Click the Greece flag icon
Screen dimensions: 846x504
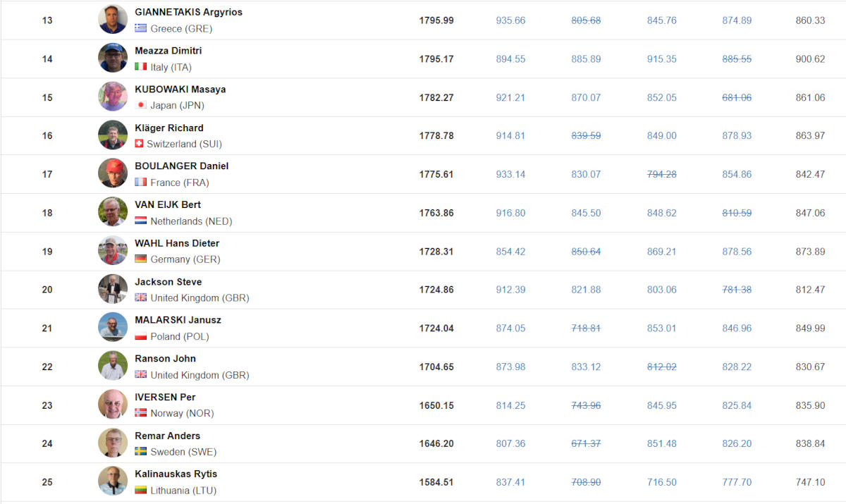[141, 29]
